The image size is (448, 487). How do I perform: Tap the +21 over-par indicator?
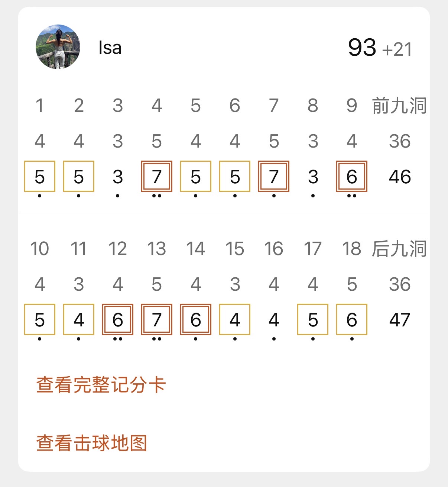397,49
